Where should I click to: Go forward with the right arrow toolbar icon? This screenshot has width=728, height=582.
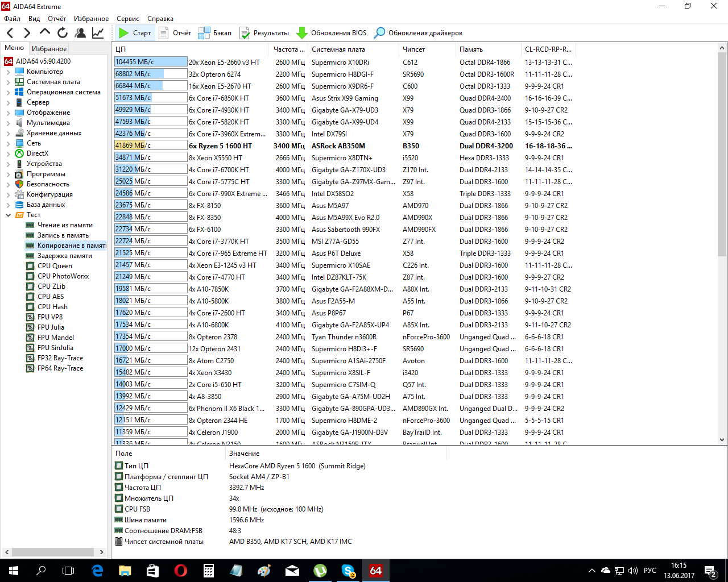click(x=27, y=33)
